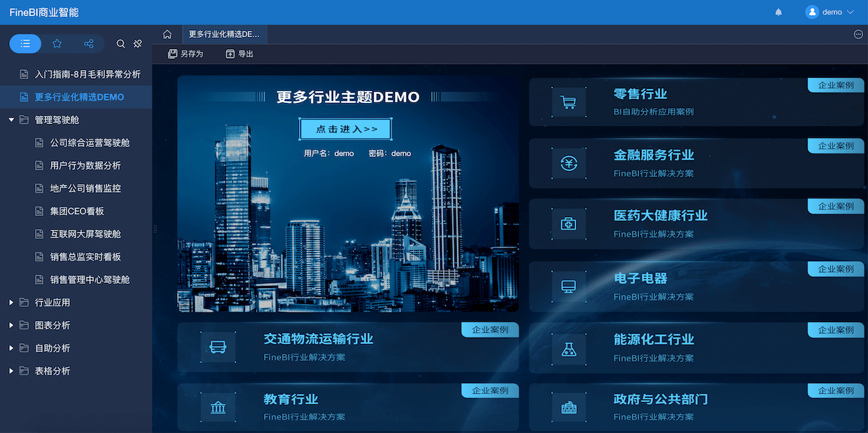This screenshot has height=433, width=868.
Task: Open the more options ellipsis icon
Action: (x=858, y=34)
